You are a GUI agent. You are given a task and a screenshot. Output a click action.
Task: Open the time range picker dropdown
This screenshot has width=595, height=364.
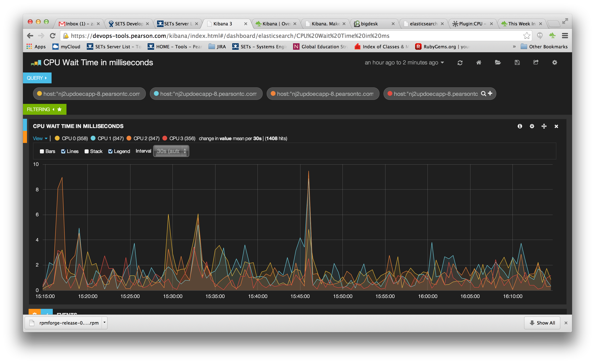click(x=404, y=63)
